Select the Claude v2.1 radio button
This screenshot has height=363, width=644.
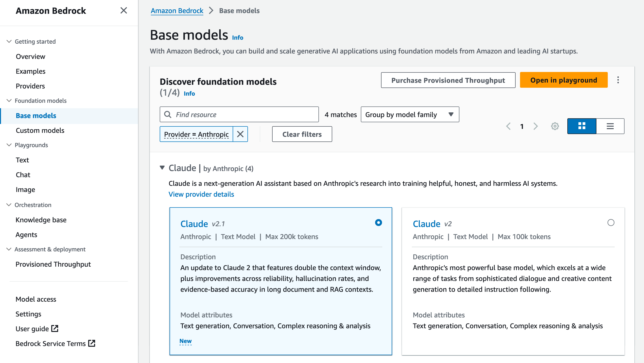point(378,222)
